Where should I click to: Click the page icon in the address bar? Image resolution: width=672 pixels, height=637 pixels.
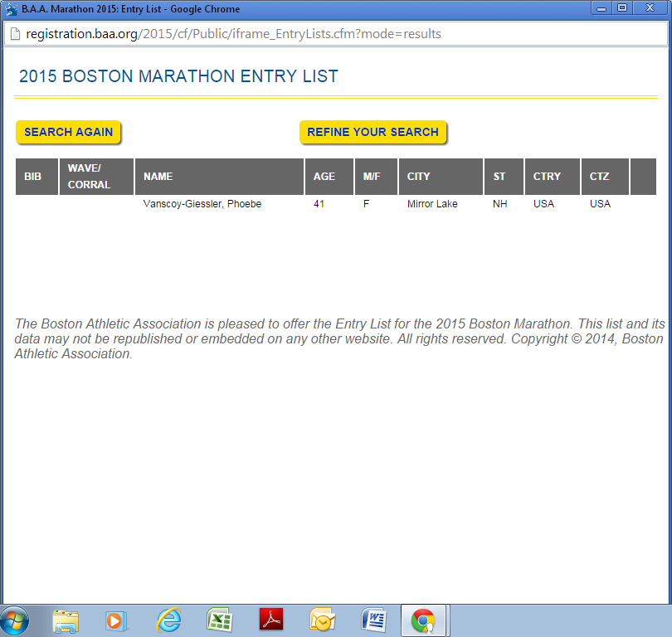click(x=15, y=34)
